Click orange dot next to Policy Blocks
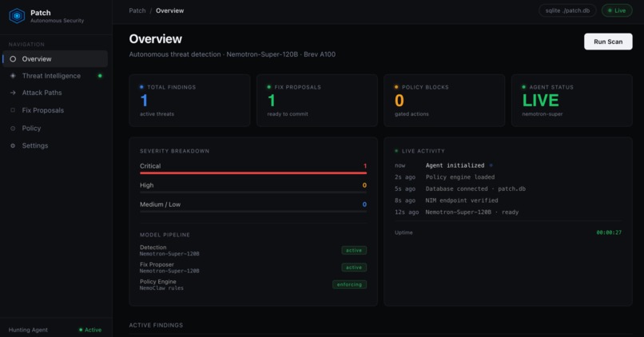 pos(396,87)
